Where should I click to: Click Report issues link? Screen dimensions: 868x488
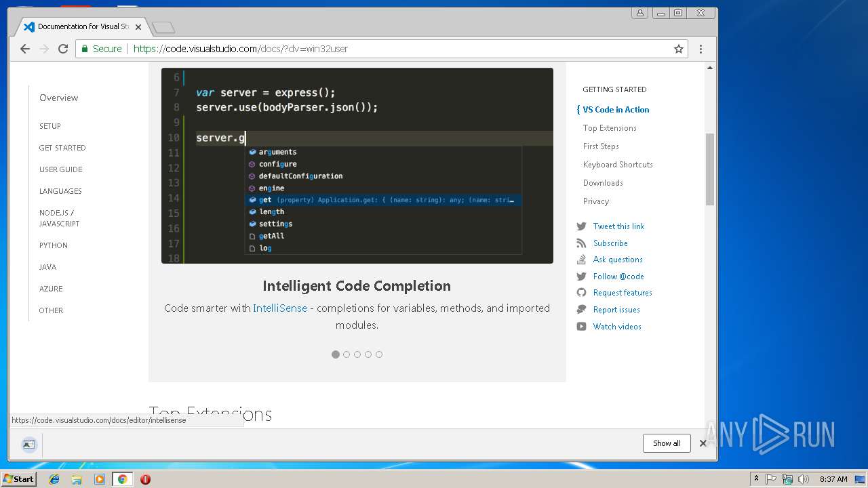pos(616,310)
